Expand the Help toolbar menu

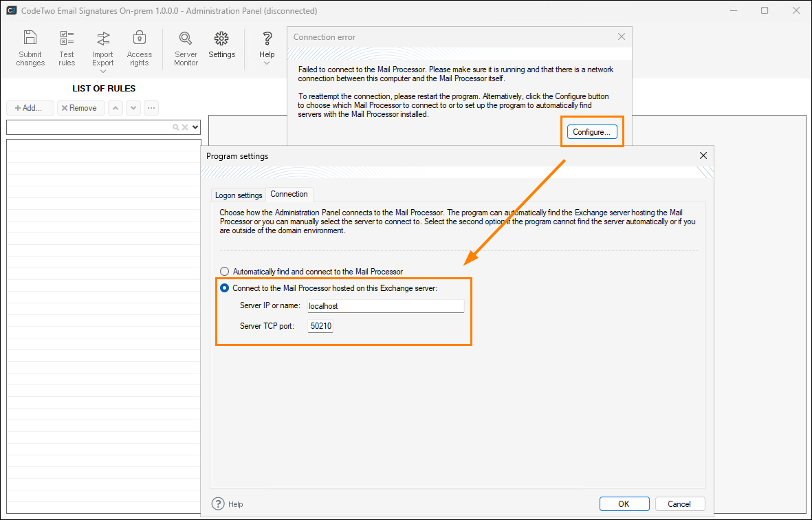coord(267,63)
